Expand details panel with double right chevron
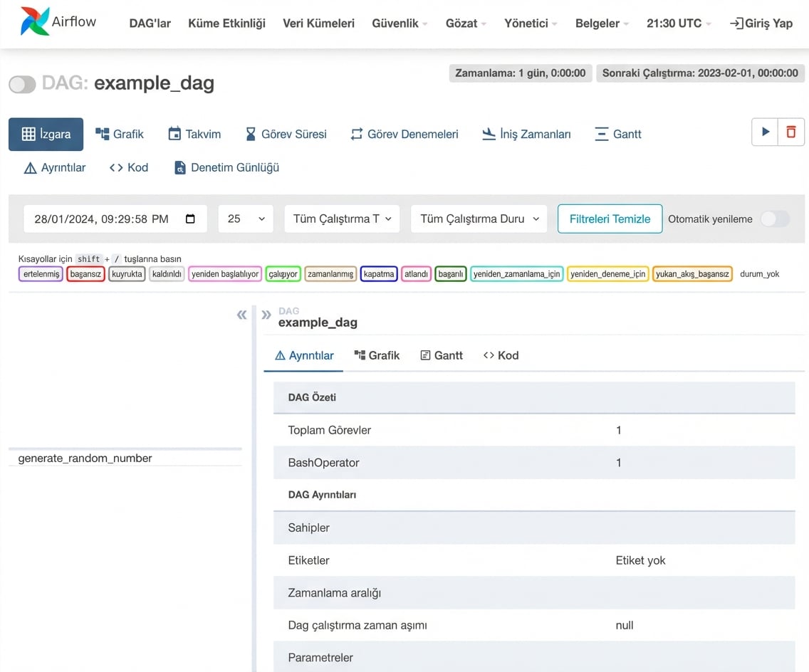 (x=266, y=315)
